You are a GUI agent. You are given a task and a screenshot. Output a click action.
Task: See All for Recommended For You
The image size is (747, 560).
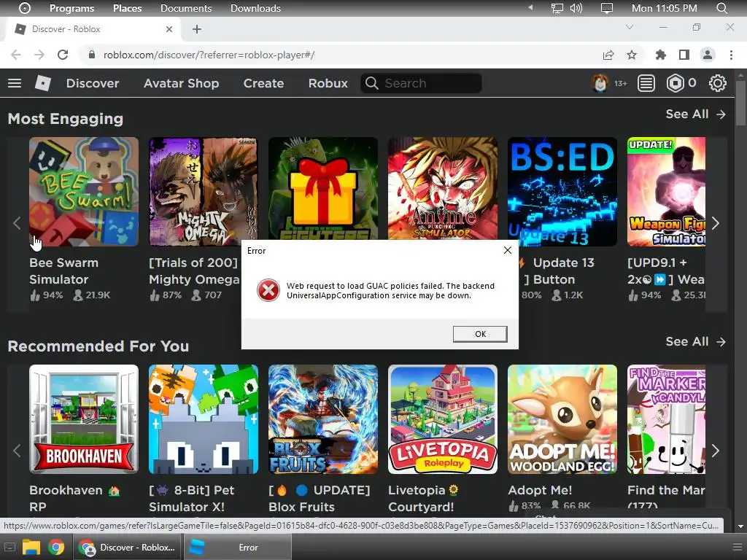(x=695, y=342)
